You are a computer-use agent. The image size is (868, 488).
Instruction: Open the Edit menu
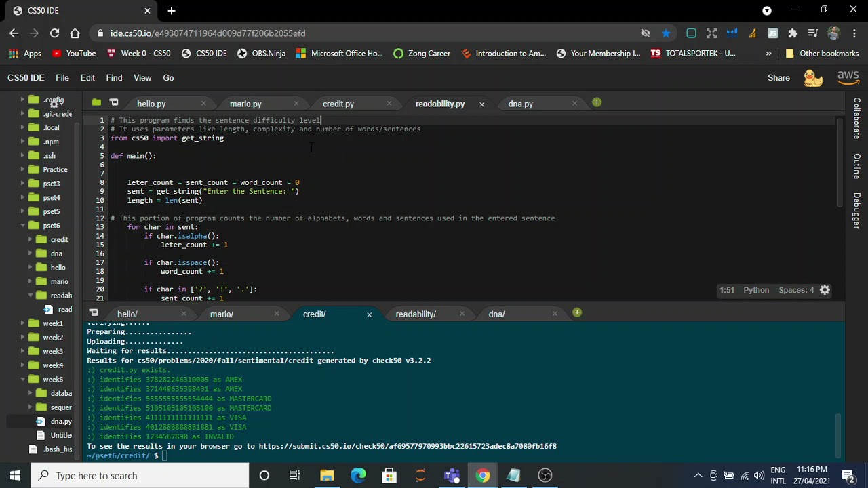click(x=87, y=78)
